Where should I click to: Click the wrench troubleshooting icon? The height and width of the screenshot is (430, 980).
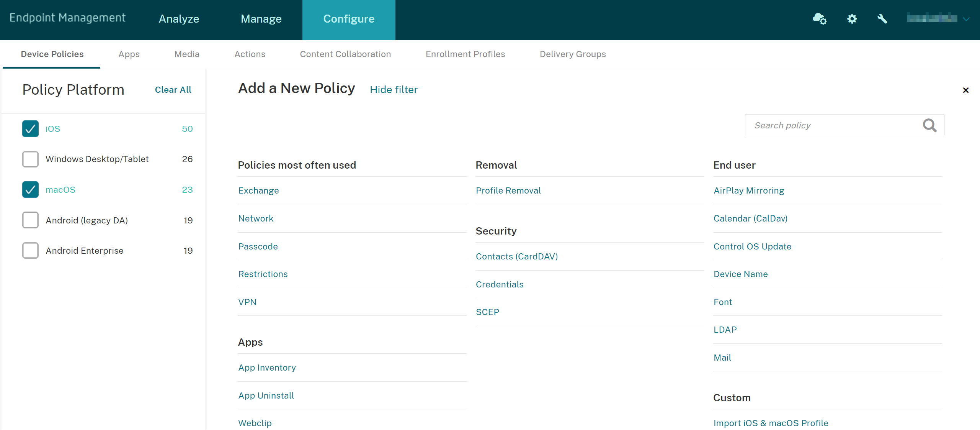pyautogui.click(x=882, y=19)
